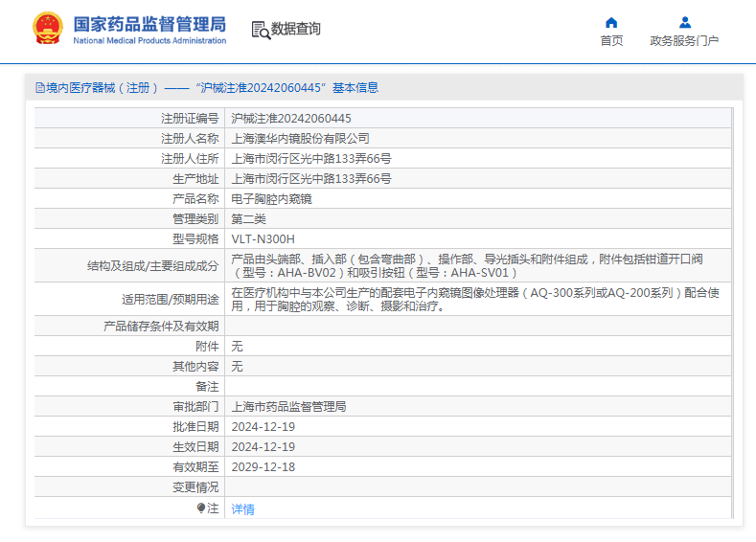The image size is (756, 542).
Task: Select 上海市药品监督管理局 approval department
Action: [x=288, y=407]
